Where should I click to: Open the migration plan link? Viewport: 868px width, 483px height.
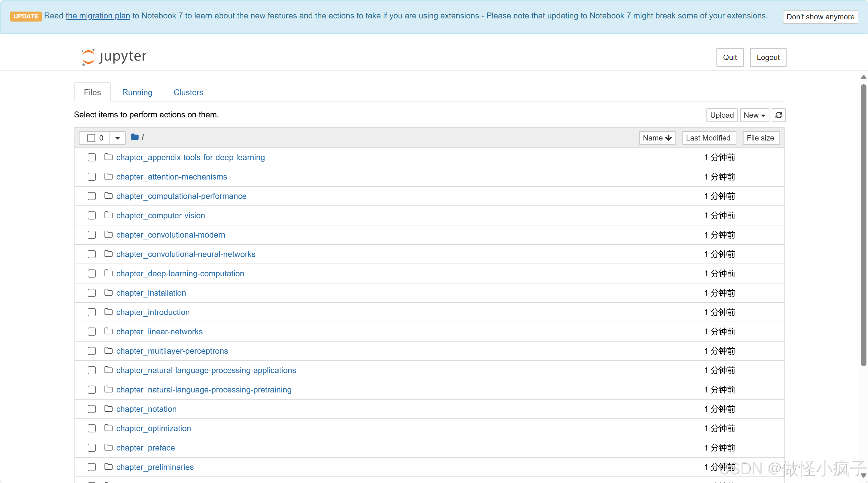(x=98, y=16)
